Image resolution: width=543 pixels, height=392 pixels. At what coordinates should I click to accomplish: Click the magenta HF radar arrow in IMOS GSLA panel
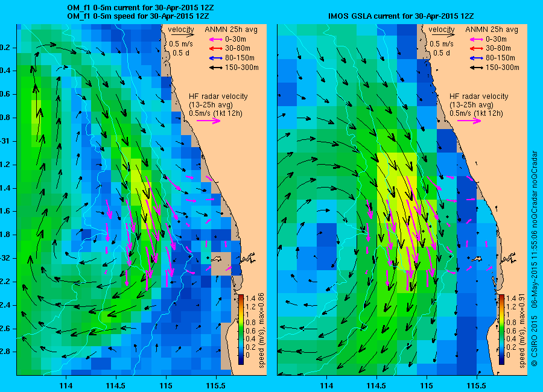coord(469,121)
